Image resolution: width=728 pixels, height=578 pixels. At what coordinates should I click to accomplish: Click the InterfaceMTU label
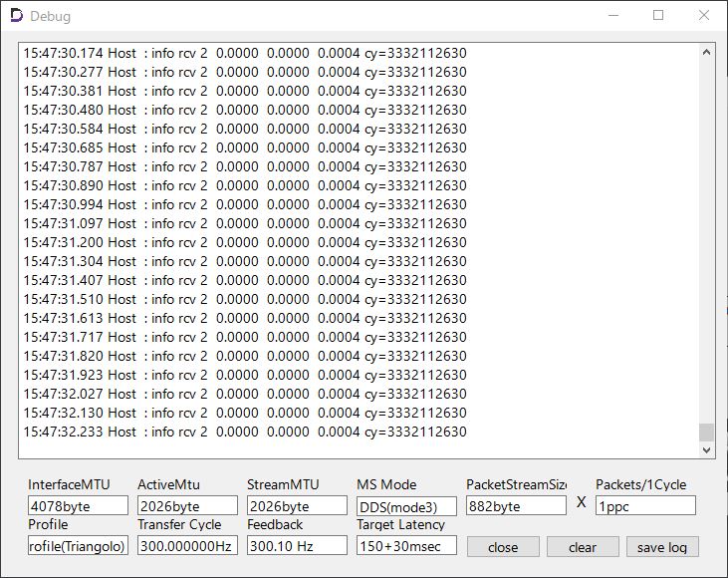(x=69, y=484)
